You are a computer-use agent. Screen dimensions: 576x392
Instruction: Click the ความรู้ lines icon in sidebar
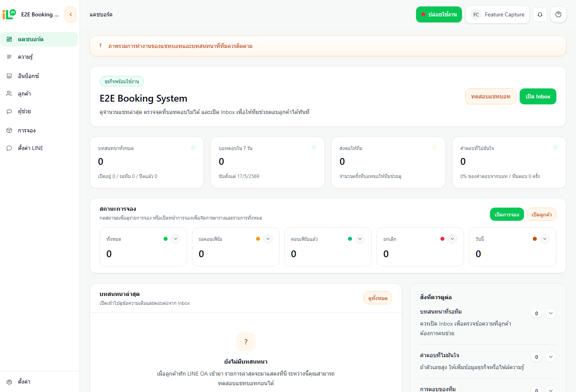coord(9,57)
